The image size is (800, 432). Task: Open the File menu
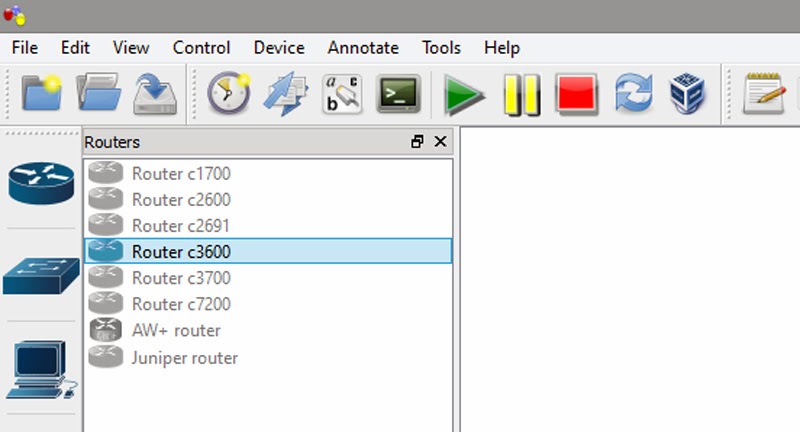click(24, 47)
